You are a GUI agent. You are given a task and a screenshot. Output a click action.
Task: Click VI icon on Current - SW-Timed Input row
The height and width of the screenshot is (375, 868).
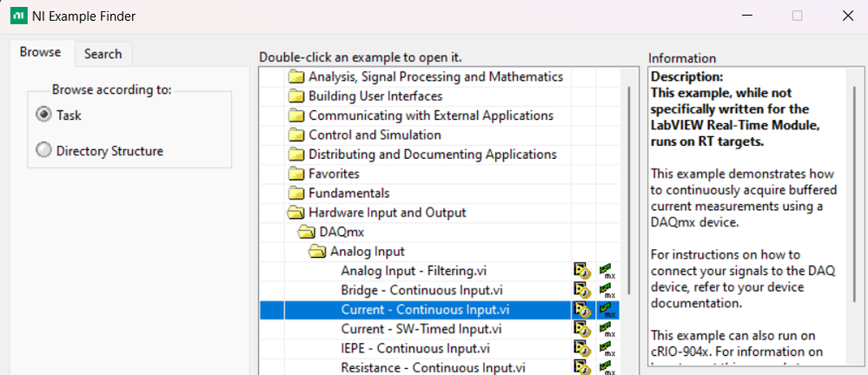pyautogui.click(x=580, y=329)
